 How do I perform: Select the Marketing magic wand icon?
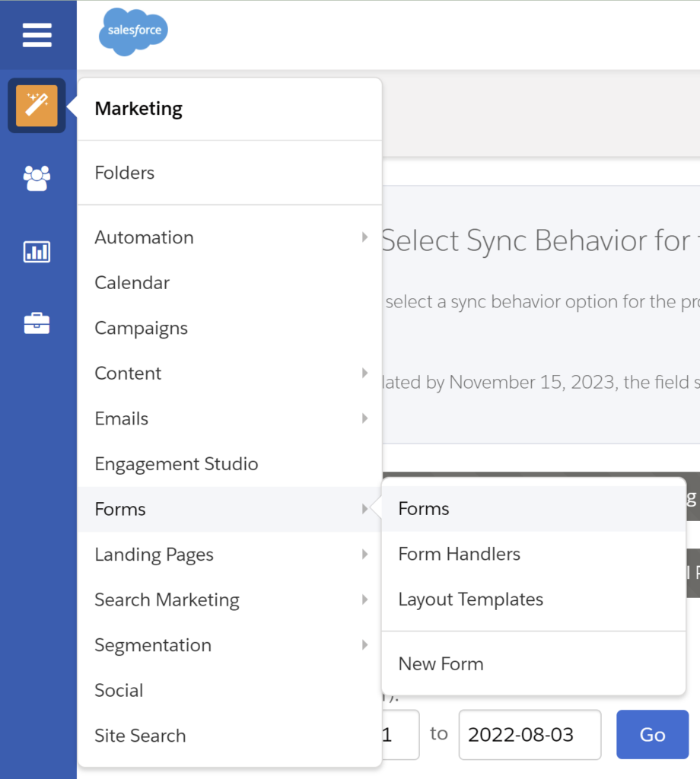[x=37, y=106]
